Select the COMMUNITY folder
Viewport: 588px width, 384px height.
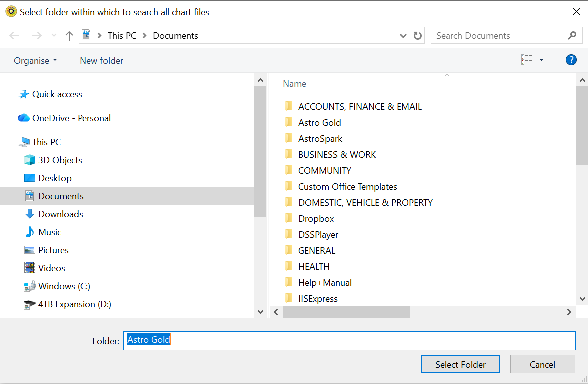pyautogui.click(x=318, y=171)
